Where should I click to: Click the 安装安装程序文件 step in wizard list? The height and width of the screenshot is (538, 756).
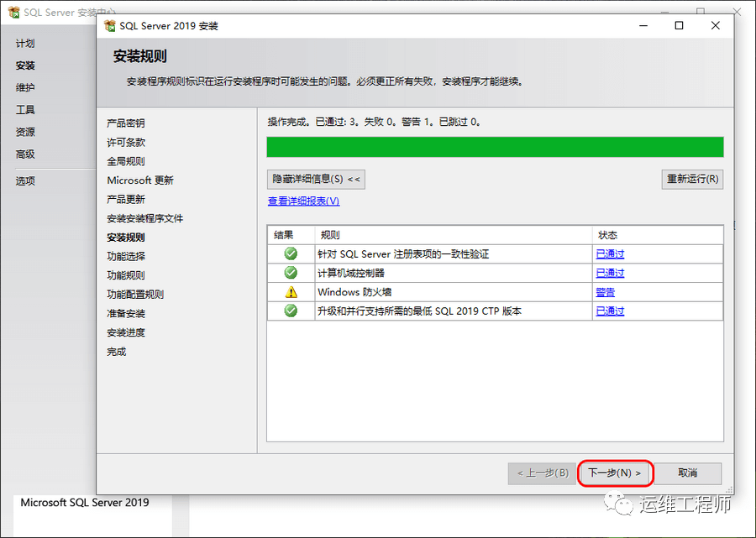point(145,219)
